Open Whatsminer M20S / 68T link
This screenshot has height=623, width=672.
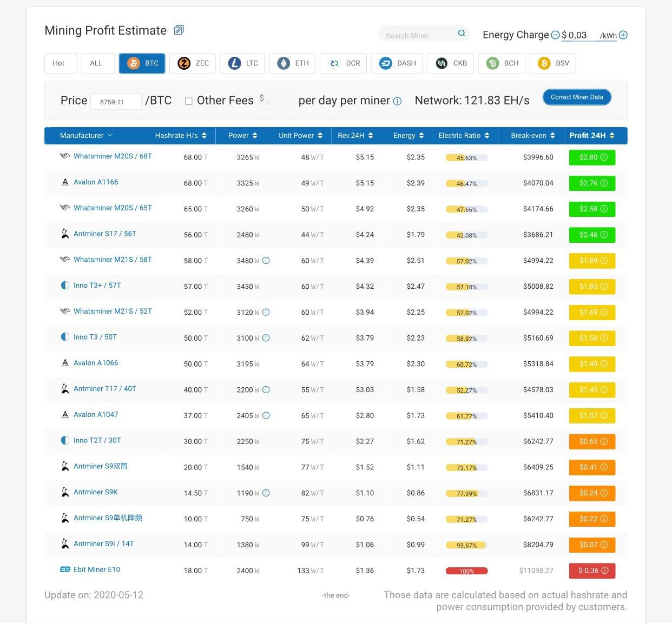(x=113, y=156)
